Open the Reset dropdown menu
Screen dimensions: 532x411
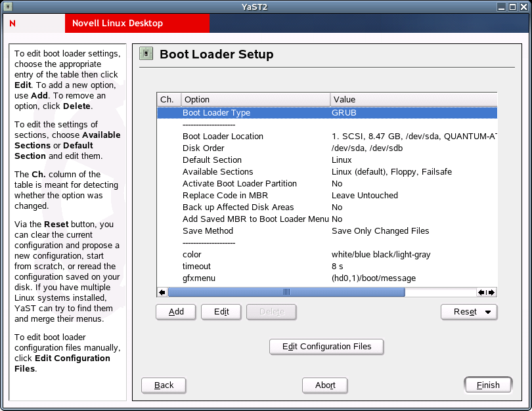coord(469,312)
